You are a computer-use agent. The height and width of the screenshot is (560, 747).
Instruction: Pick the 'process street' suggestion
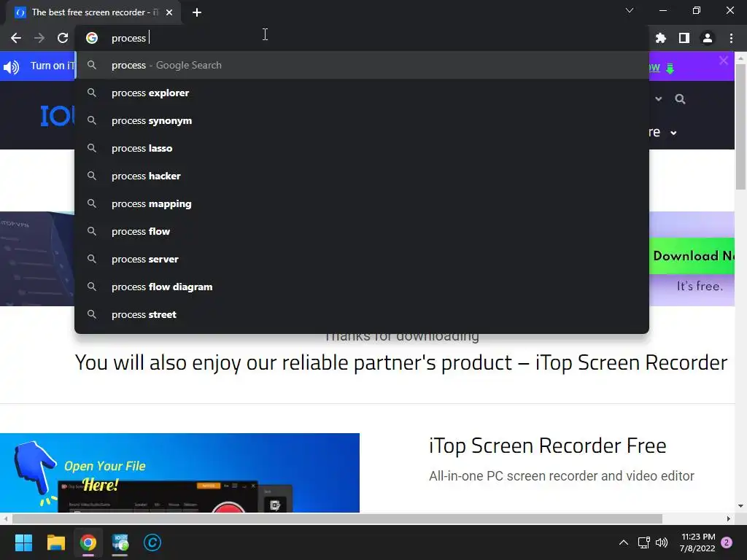362,314
